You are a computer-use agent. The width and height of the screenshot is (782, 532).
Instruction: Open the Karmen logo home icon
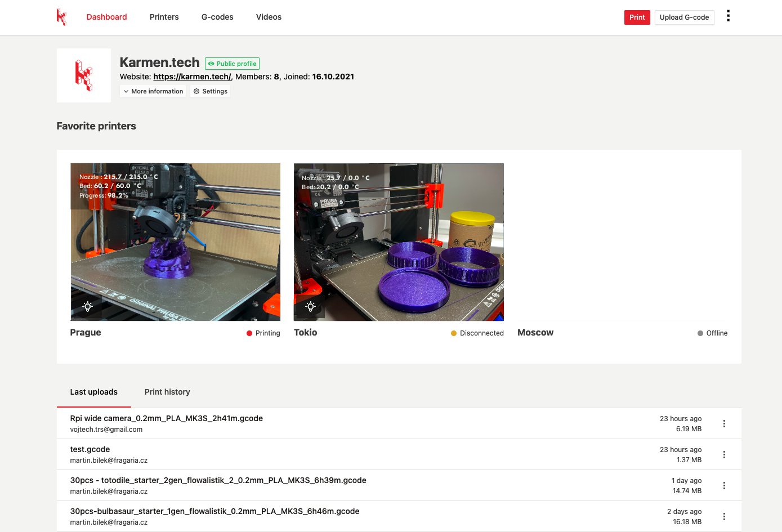coord(62,17)
